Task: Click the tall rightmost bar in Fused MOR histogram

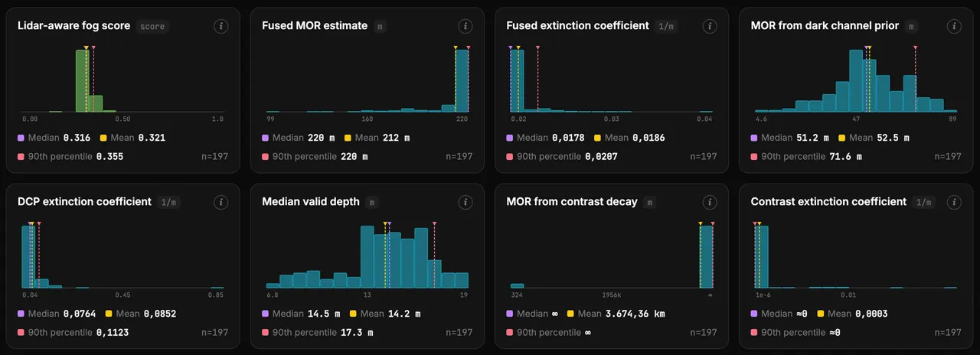Action: [x=462, y=81]
